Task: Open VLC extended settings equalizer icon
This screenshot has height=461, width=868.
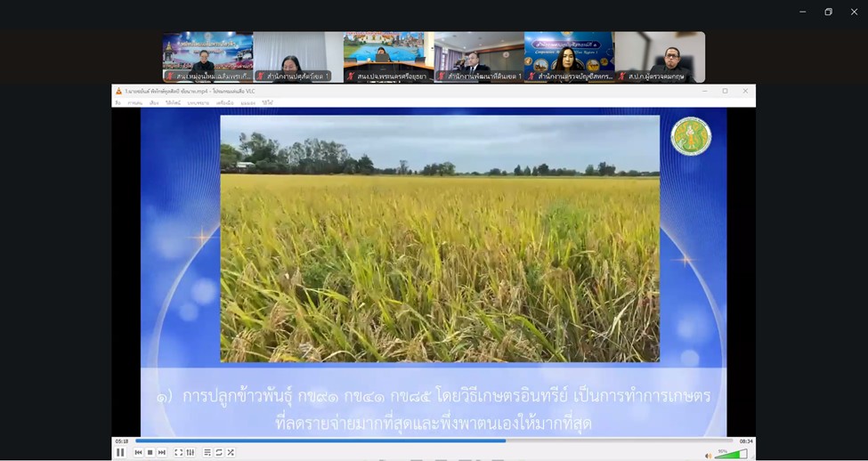Action: coord(190,453)
